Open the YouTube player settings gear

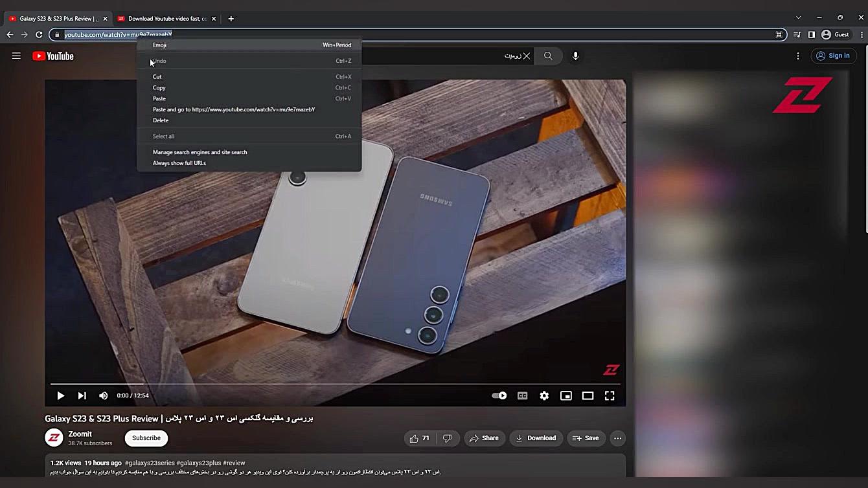pyautogui.click(x=544, y=395)
